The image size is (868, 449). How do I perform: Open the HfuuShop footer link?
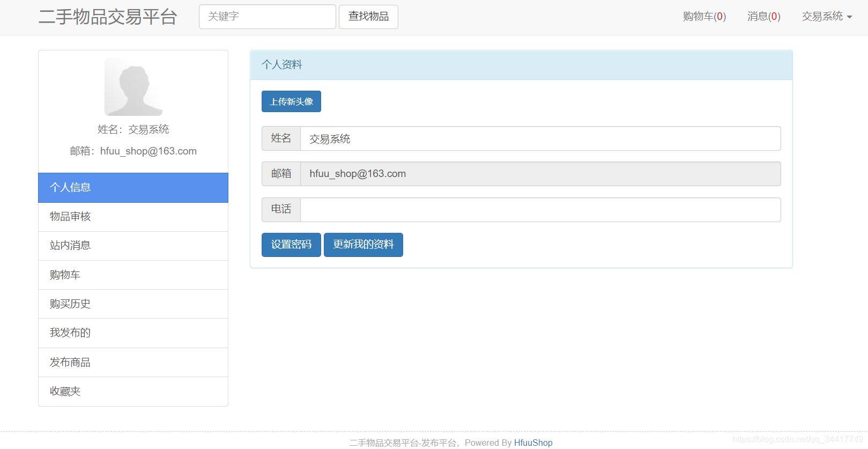533,443
